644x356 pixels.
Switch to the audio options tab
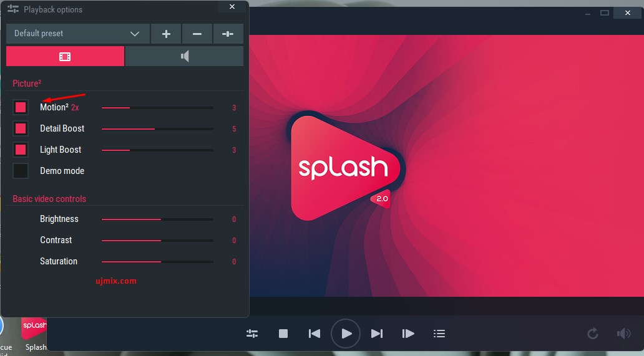point(185,56)
